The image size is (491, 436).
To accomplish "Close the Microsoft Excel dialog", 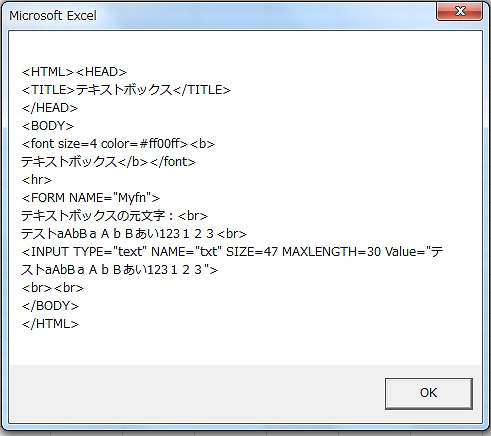I will (x=459, y=11).
